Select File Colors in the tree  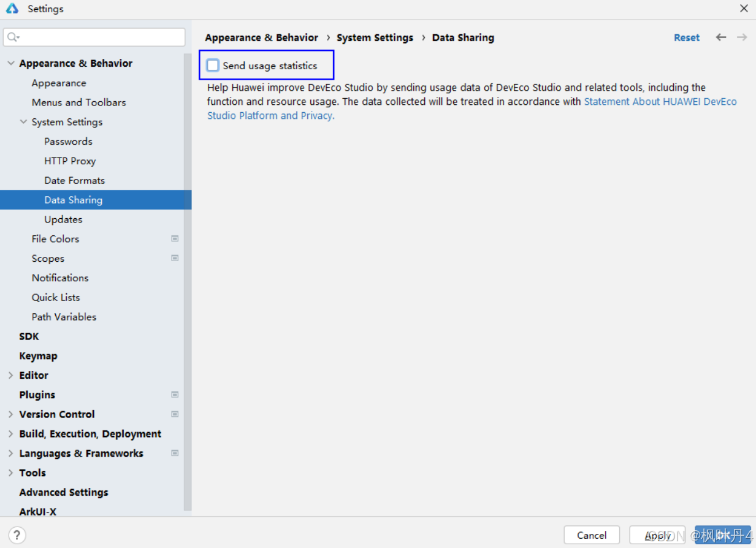(x=55, y=239)
